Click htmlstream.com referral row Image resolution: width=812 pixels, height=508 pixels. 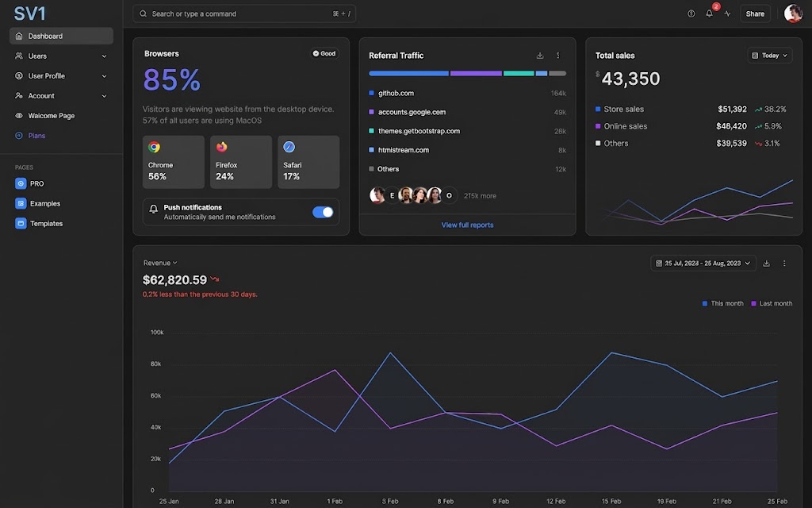(x=467, y=150)
